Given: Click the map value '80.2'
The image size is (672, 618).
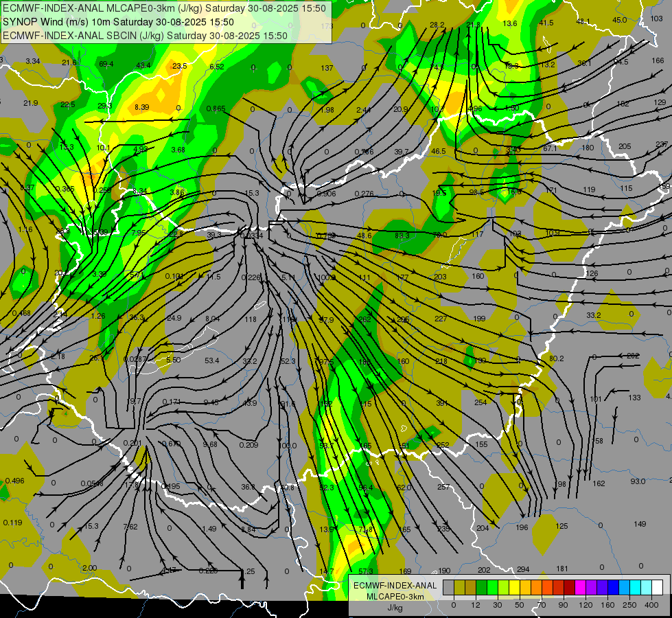Looking at the screenshot, I should (556, 358).
